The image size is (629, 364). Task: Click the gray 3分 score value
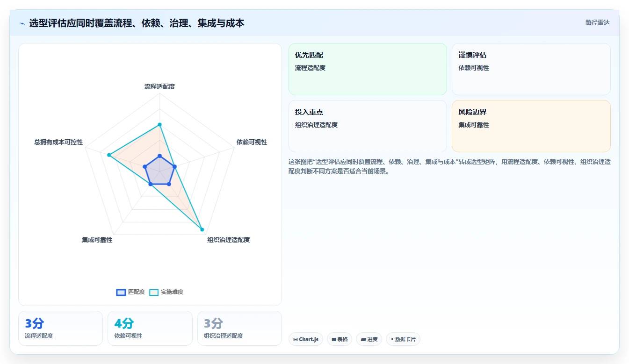214,323
